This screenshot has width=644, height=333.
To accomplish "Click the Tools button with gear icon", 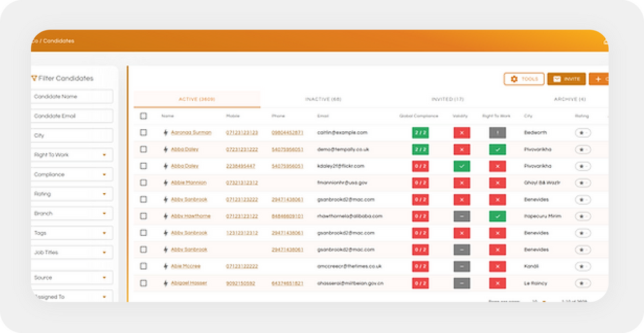I will [524, 79].
